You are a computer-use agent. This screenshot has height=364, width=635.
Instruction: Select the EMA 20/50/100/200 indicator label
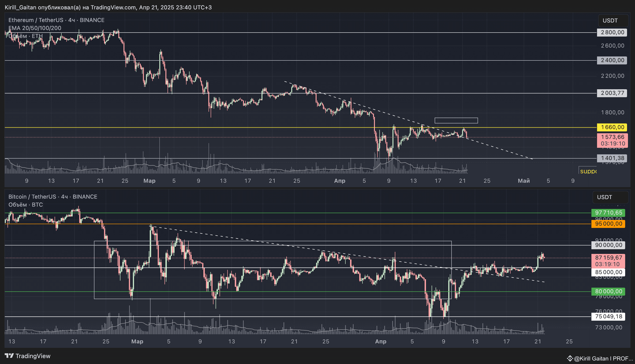(35, 28)
